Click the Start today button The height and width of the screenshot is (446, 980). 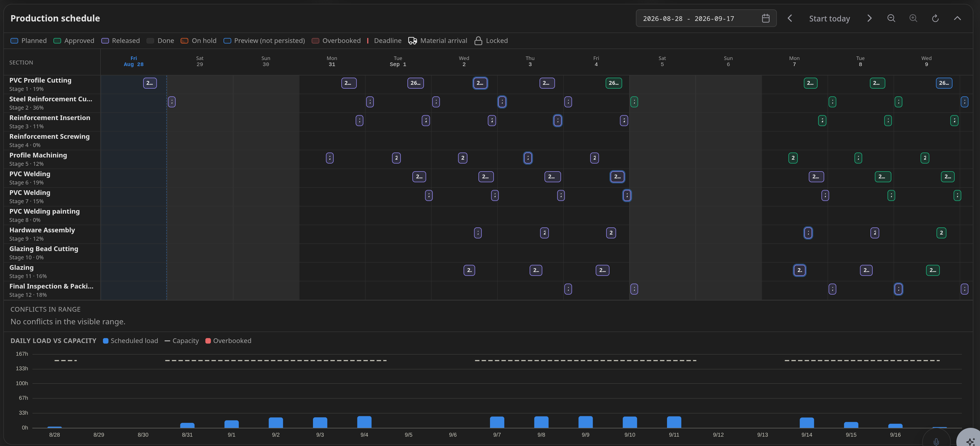[829, 19]
